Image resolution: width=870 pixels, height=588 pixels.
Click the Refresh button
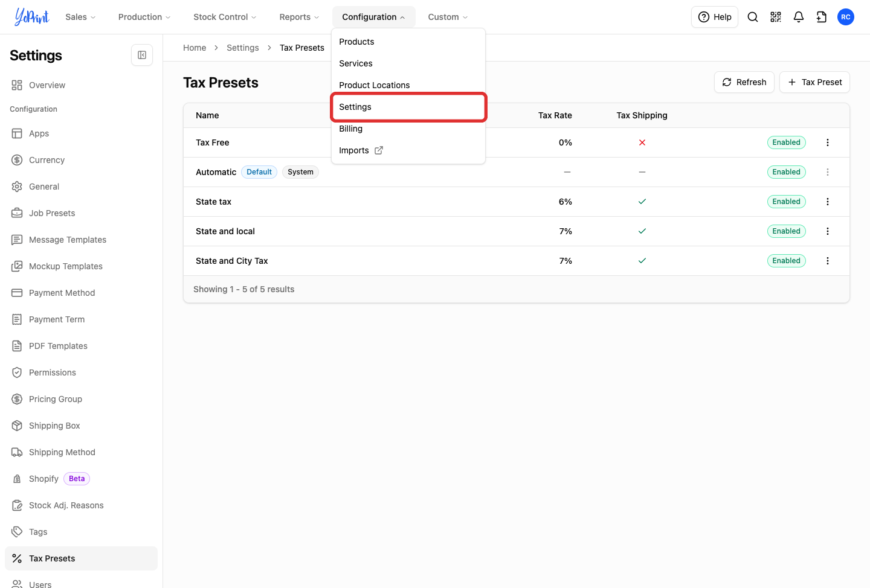(744, 82)
